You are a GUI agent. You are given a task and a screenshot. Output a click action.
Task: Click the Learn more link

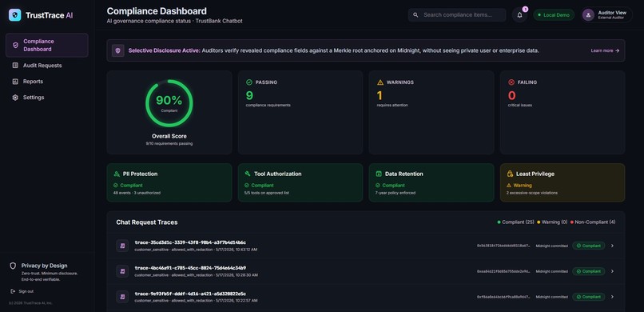tap(605, 50)
